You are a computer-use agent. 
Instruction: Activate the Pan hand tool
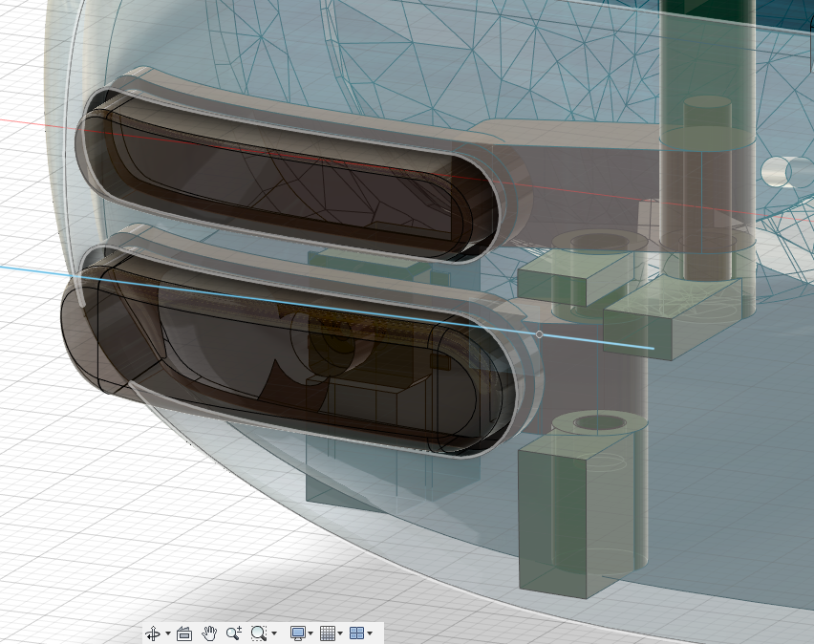[x=209, y=633]
